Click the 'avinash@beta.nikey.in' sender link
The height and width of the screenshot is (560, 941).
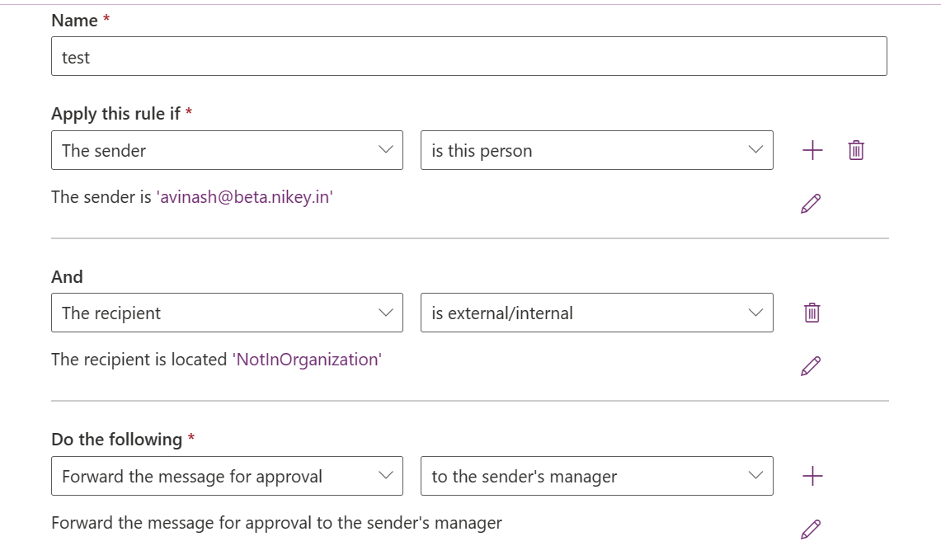[x=244, y=197]
